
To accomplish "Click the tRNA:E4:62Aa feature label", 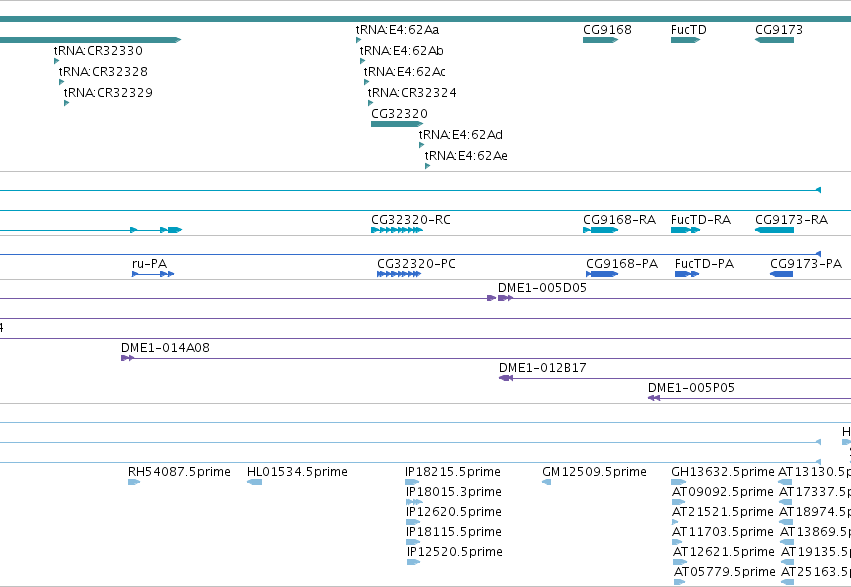I will [397, 30].
